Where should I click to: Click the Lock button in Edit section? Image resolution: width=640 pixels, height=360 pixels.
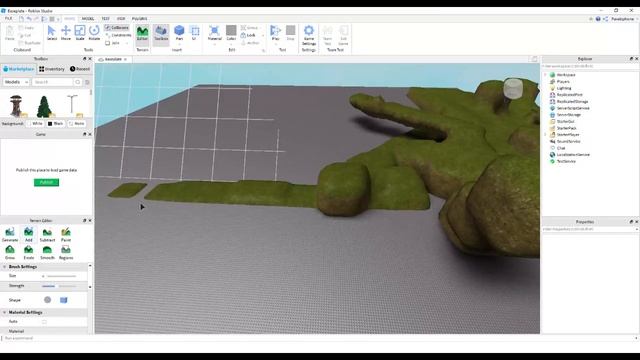tap(248, 35)
